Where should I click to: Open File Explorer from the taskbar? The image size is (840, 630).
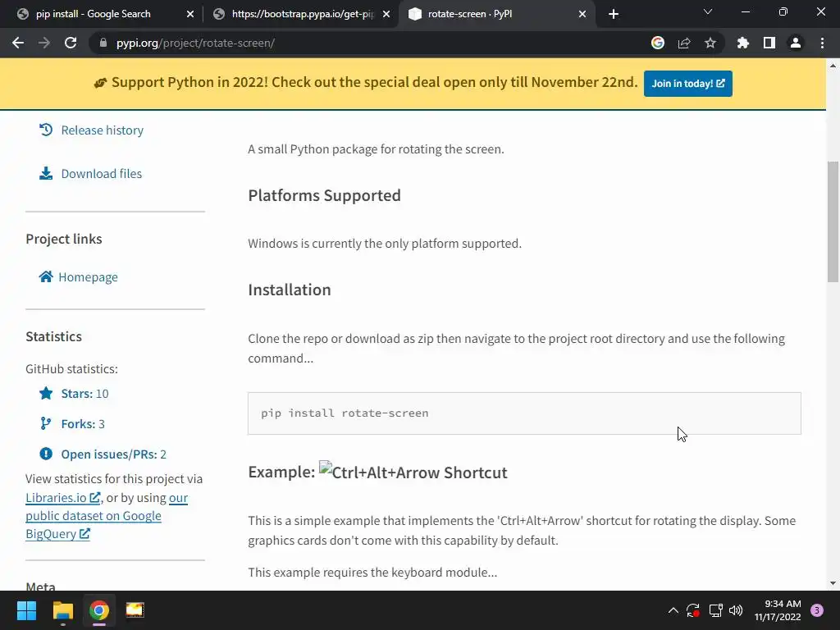tap(63, 610)
